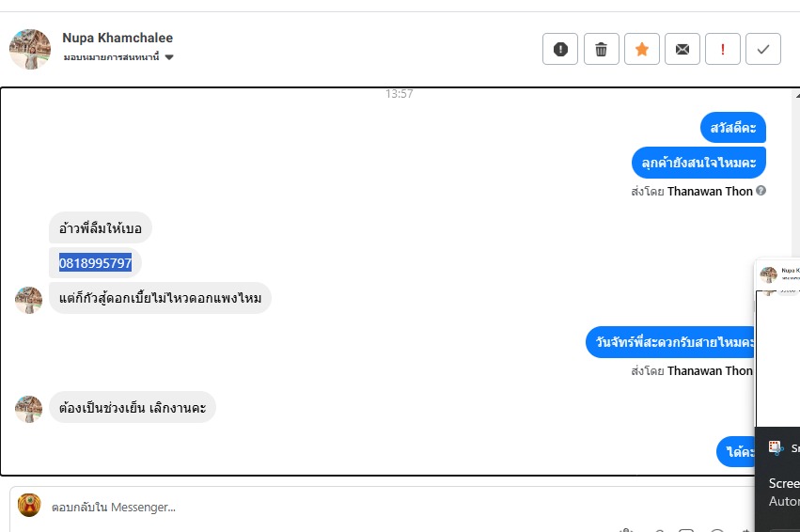
Task: Flag conversation with the red exclamation icon
Action: click(723, 49)
